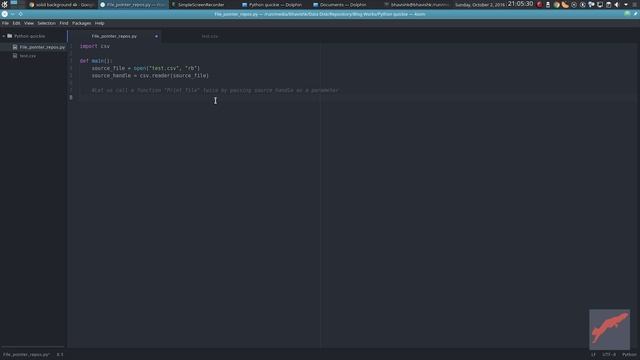Click the modified dot on File_pointer_repos.py tab
The image size is (640, 360).
point(156,36)
